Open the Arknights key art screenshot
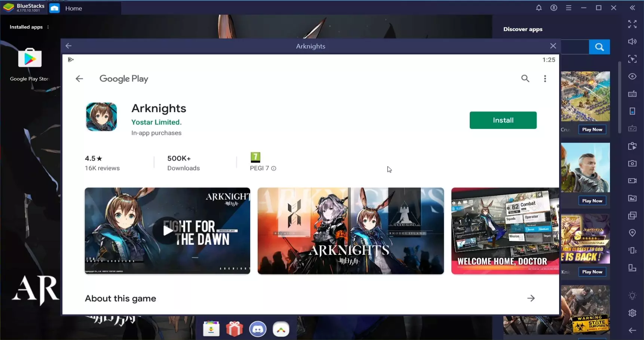Viewport: 644px width, 340px height. tap(350, 231)
